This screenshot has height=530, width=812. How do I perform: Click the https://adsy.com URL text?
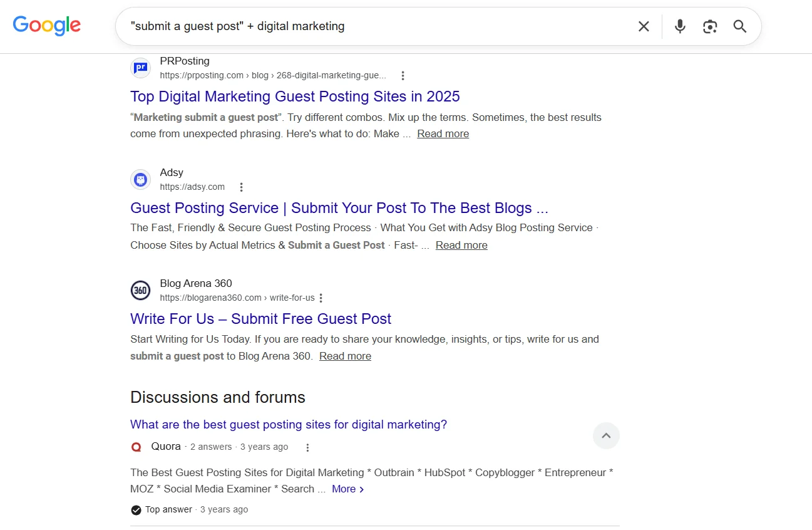pyautogui.click(x=192, y=187)
